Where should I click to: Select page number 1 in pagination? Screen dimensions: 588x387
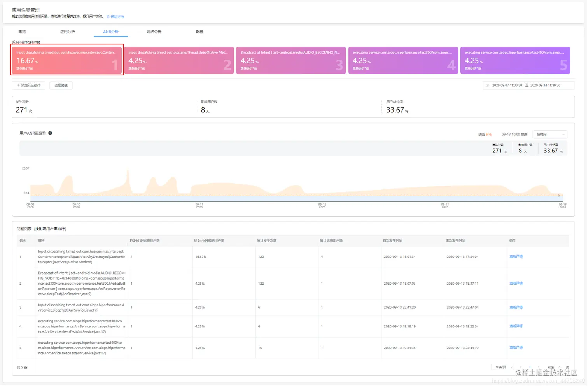click(x=530, y=367)
